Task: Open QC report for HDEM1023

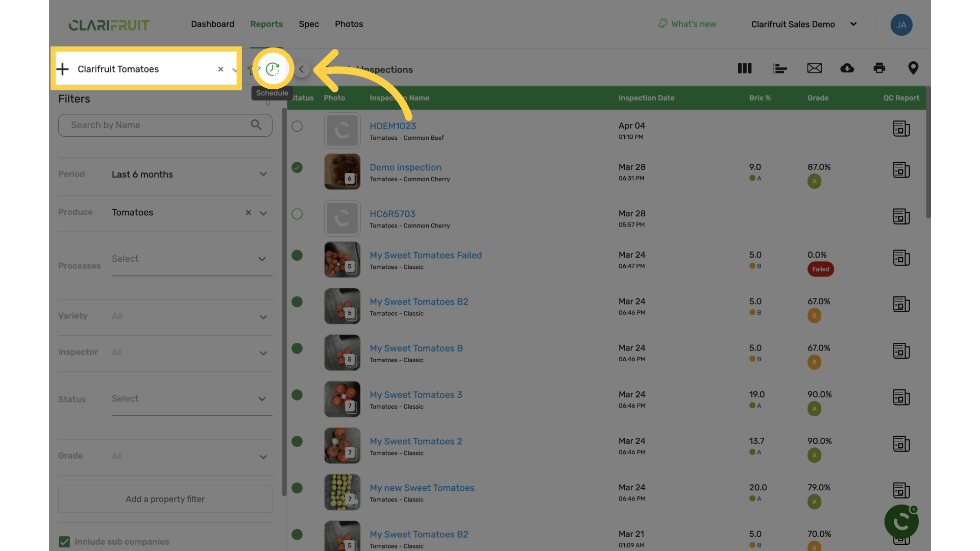Action: point(901,129)
